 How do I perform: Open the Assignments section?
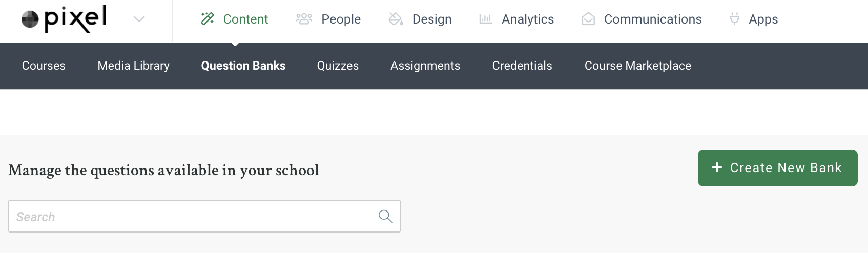click(x=425, y=66)
